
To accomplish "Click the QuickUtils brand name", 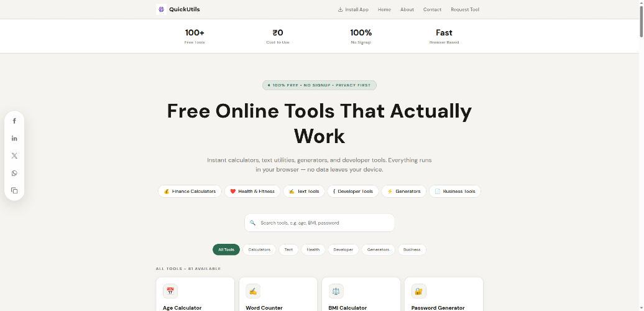I will click(185, 9).
